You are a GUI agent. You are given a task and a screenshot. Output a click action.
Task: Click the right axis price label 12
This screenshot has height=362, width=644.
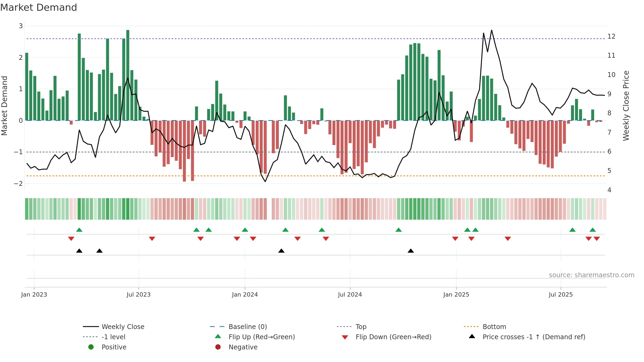click(x=611, y=36)
